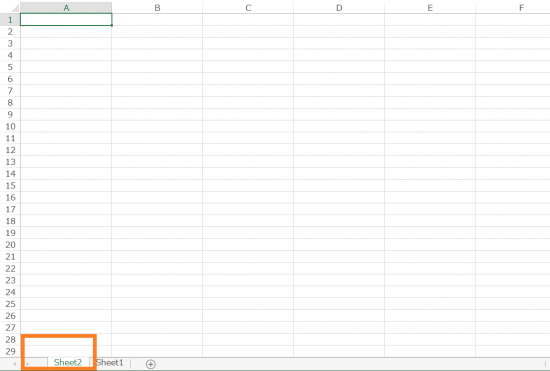The image size is (550, 371).
Task: Select row 20 header
Action: pos(10,245)
